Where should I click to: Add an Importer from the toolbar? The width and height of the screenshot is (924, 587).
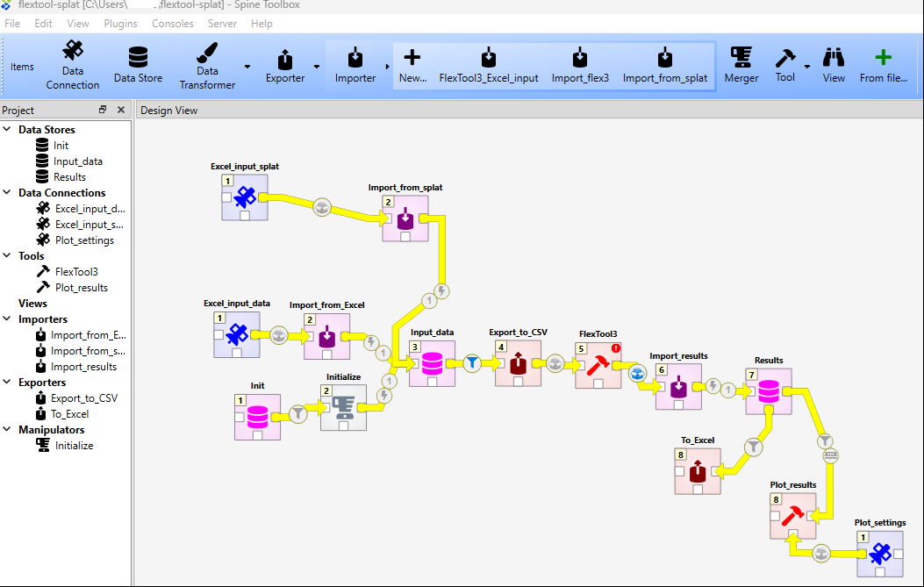(x=355, y=64)
